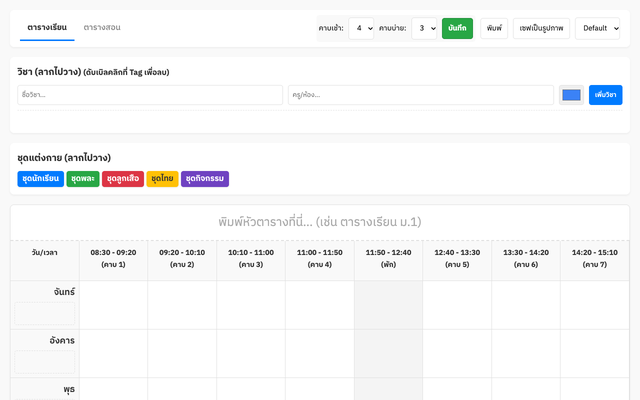Click the เพิ่มวิชา add subject button
The image size is (640, 400).
click(605, 95)
